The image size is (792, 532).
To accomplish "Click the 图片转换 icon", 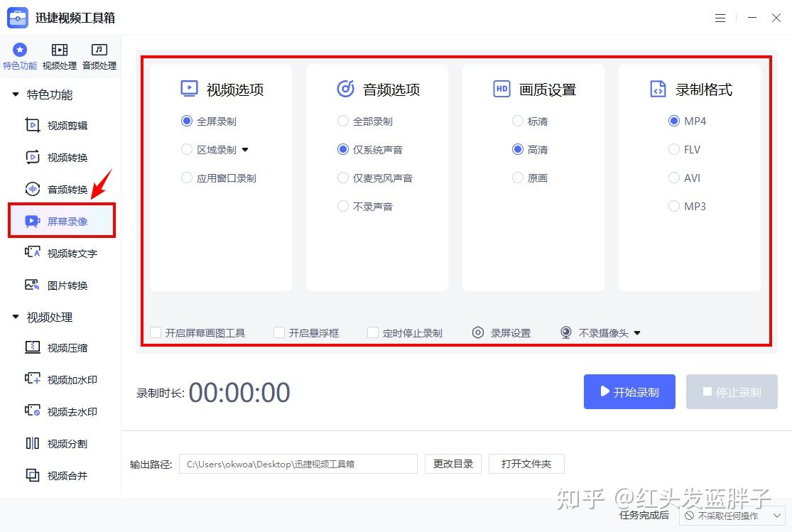I will coord(33,285).
